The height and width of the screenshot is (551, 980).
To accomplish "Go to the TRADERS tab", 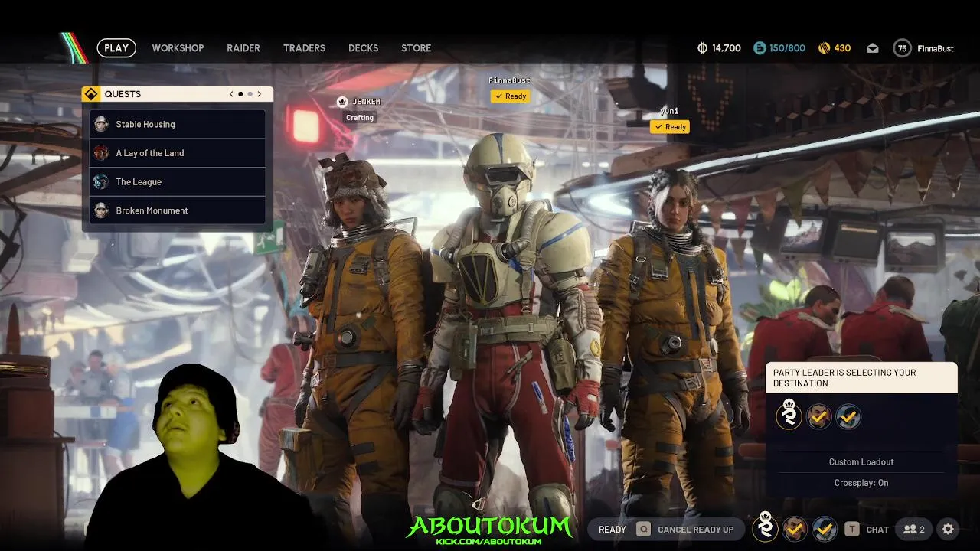I will click(x=304, y=47).
